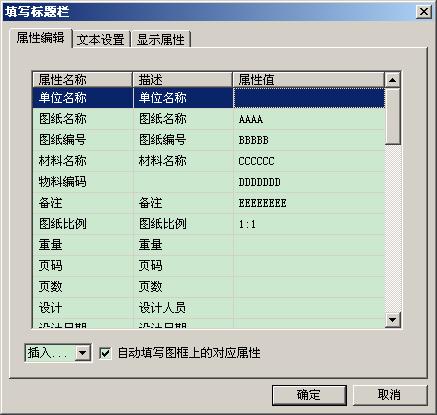Click the 属性名称 column header
This screenshot has width=437, height=415.
pos(83,80)
